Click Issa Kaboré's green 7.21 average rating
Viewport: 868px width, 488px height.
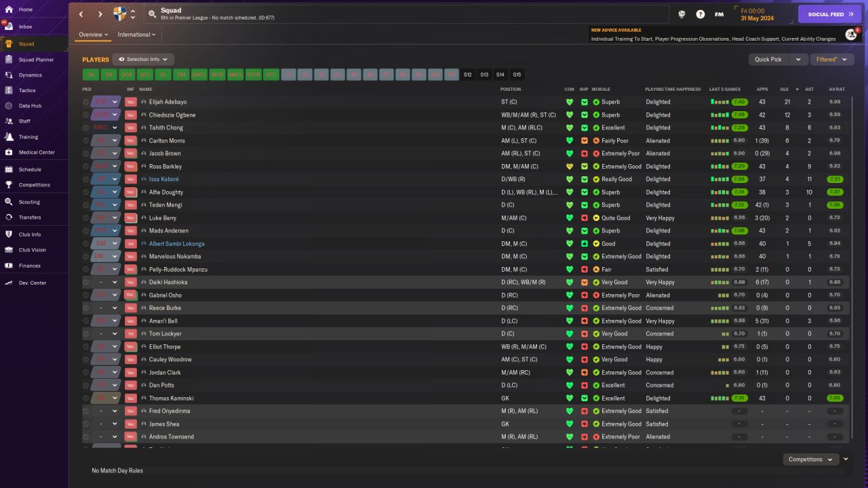(x=835, y=180)
